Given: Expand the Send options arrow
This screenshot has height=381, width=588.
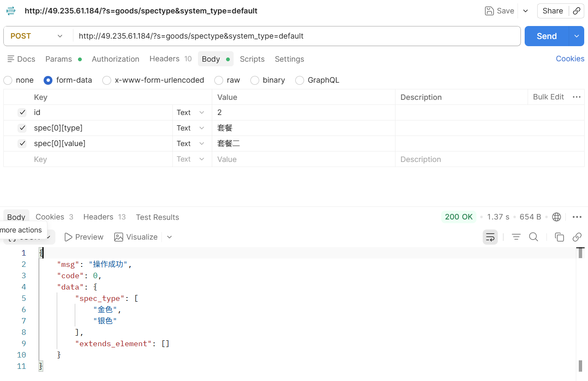Looking at the screenshot, I should (x=577, y=36).
